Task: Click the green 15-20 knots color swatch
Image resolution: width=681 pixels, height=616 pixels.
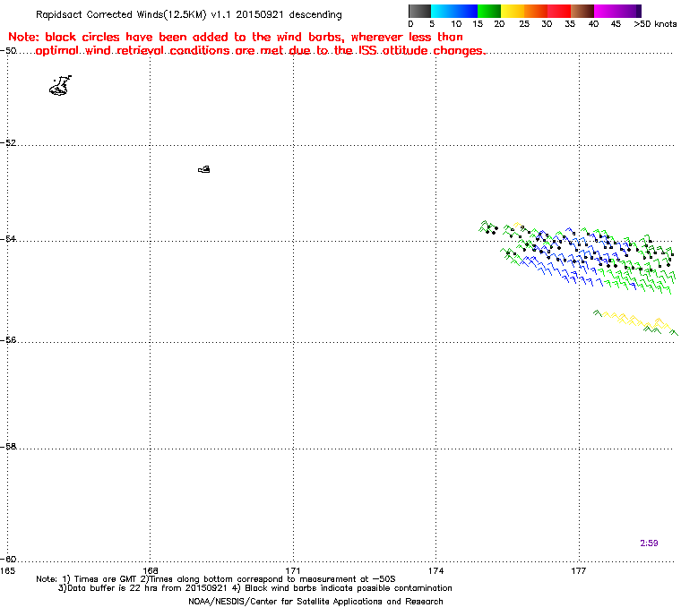Action: tap(489, 11)
